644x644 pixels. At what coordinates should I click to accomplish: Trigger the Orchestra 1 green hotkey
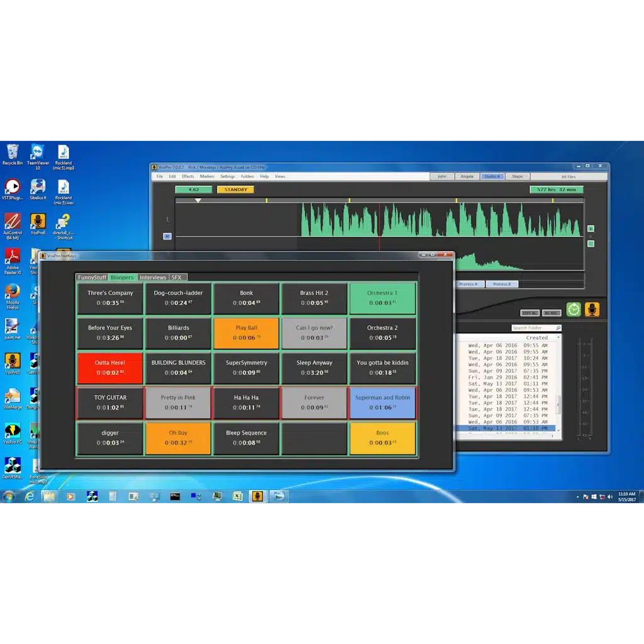382,298
